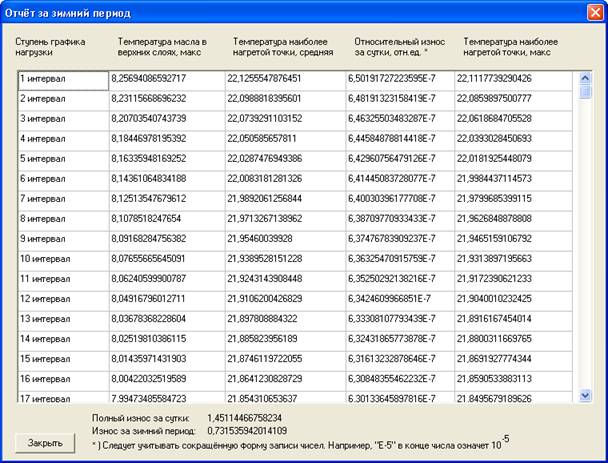Select the "1 интервал" cell
The width and height of the screenshot is (608, 463).
61,79
